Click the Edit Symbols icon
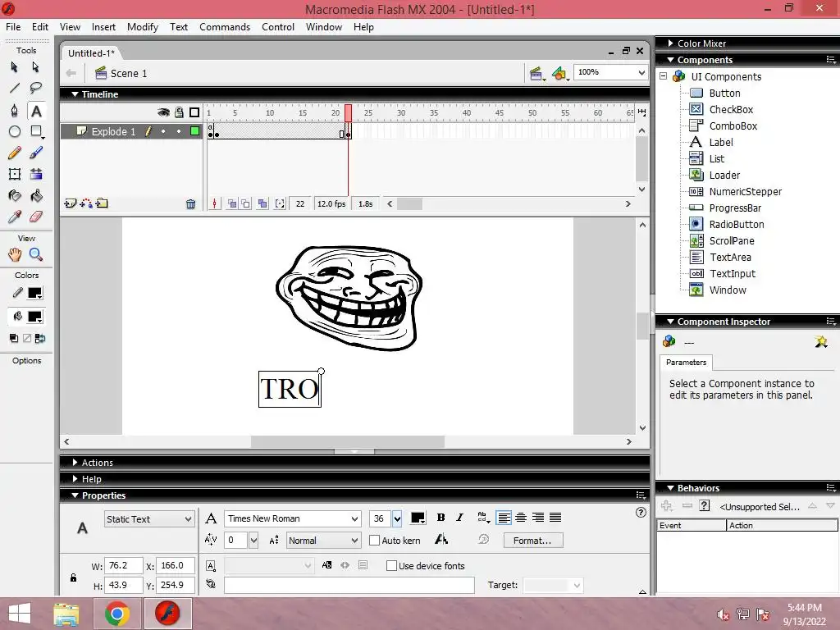 (559, 73)
